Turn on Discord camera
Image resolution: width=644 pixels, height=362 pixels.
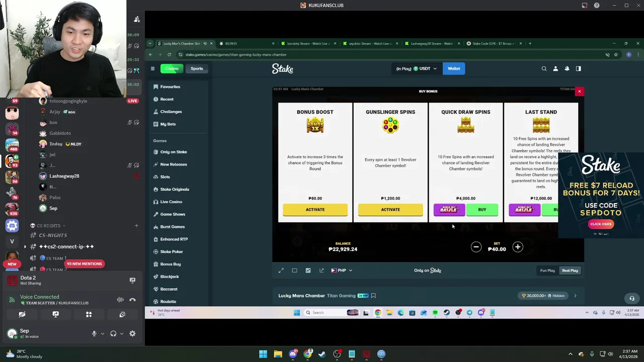[22, 314]
